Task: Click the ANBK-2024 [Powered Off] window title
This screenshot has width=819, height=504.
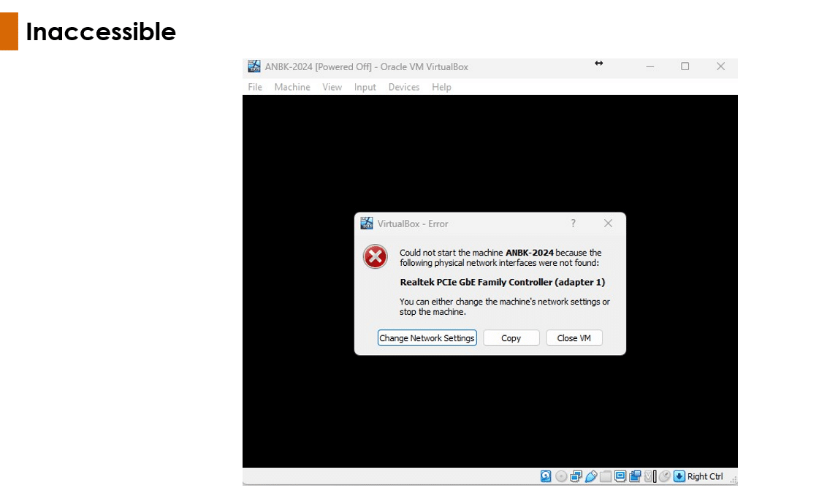Action: (366, 67)
